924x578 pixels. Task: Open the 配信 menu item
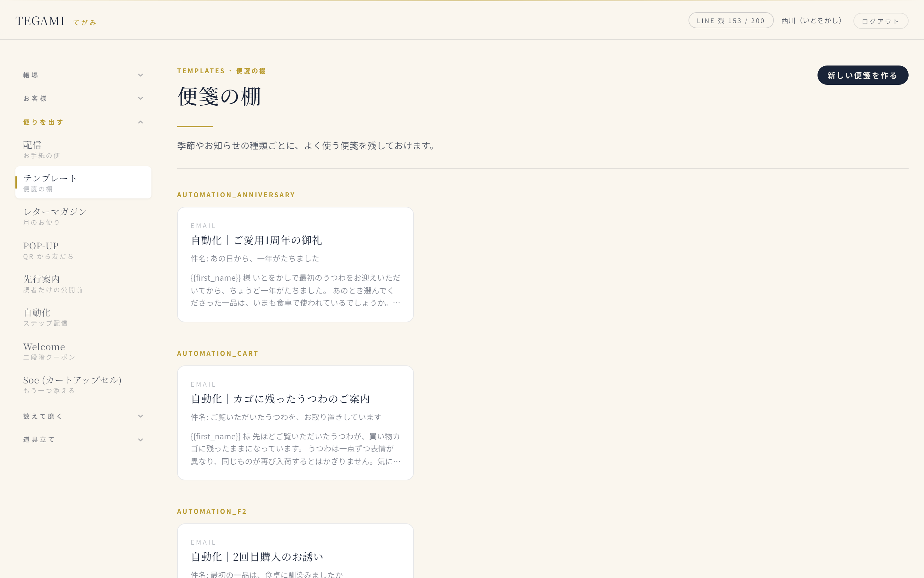tap(83, 149)
